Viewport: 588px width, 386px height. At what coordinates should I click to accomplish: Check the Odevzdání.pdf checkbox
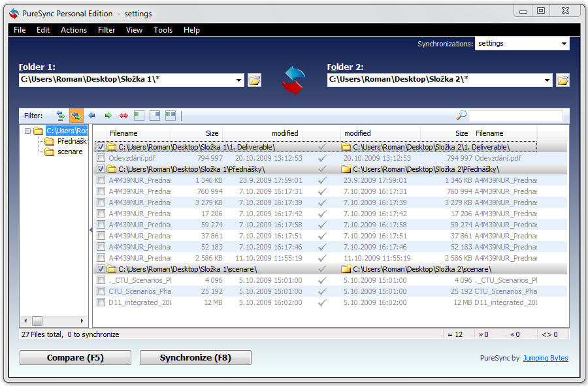point(101,158)
